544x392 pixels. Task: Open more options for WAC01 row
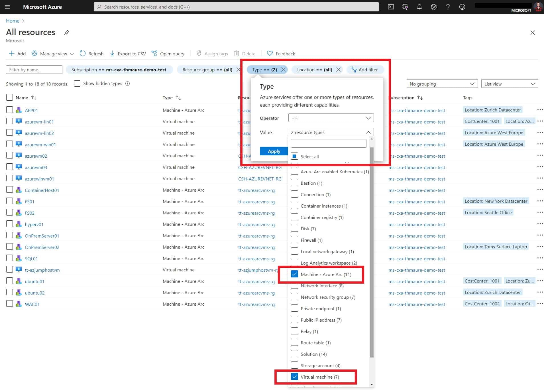pyautogui.click(x=540, y=304)
